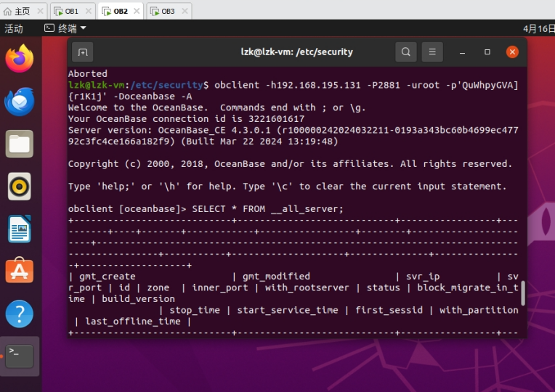Screen dimensions: 555x392
Task: Click the 'OceanBase_CE 4.3.0.1' server version text
Action: point(214,130)
